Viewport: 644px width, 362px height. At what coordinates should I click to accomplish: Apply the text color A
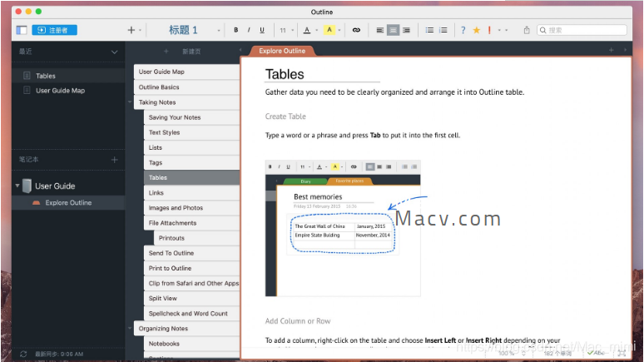pyautogui.click(x=307, y=30)
